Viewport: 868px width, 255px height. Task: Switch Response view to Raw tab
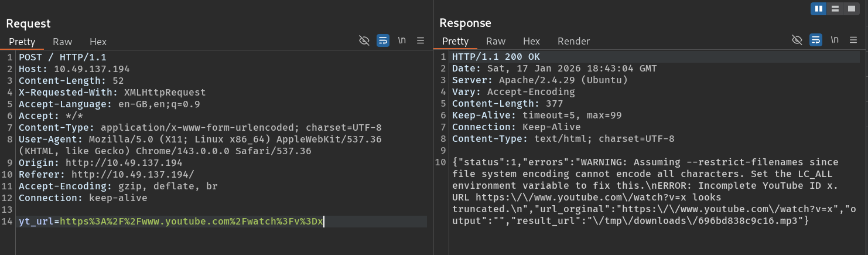495,41
